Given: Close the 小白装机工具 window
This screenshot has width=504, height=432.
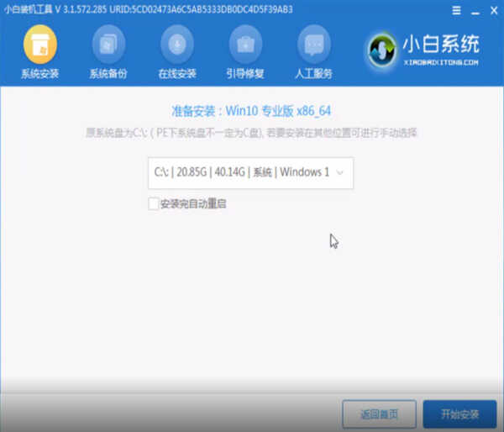Looking at the screenshot, I should click(x=494, y=11).
